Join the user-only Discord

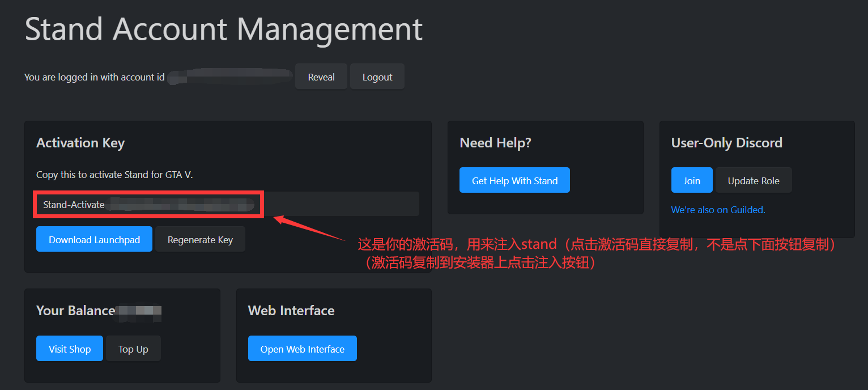(691, 180)
